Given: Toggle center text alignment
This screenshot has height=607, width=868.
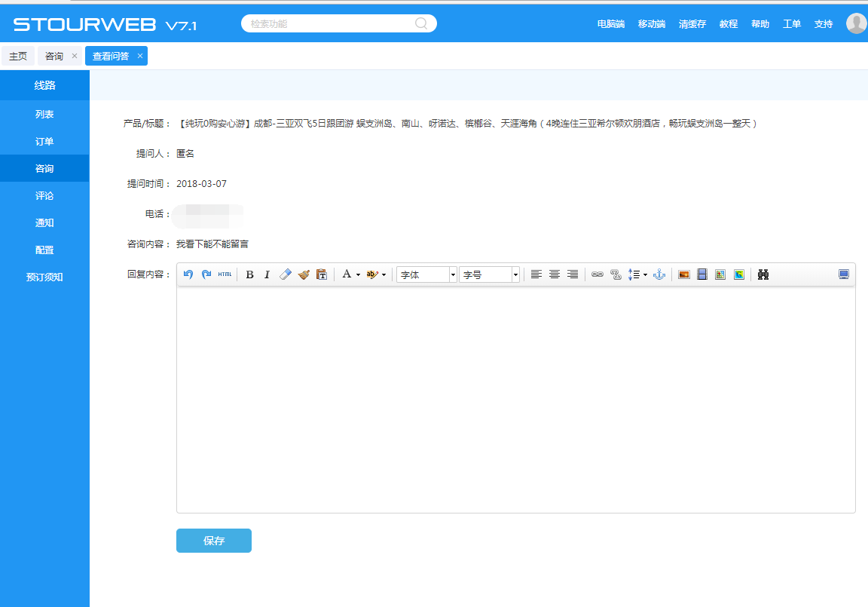Looking at the screenshot, I should coord(555,274).
